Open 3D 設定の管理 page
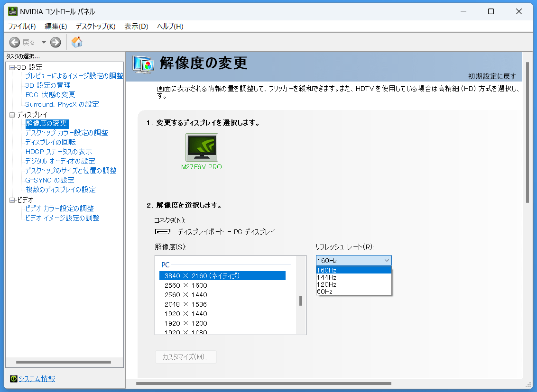 click(48, 85)
